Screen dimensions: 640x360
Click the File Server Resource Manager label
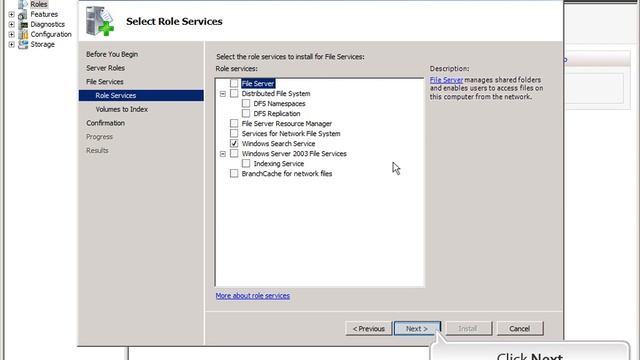point(287,124)
